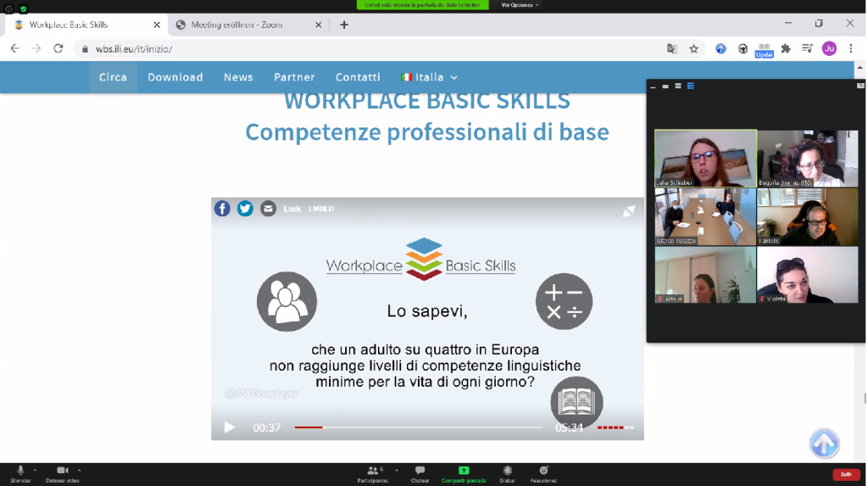Click the email share icon on video

pyautogui.click(x=268, y=209)
